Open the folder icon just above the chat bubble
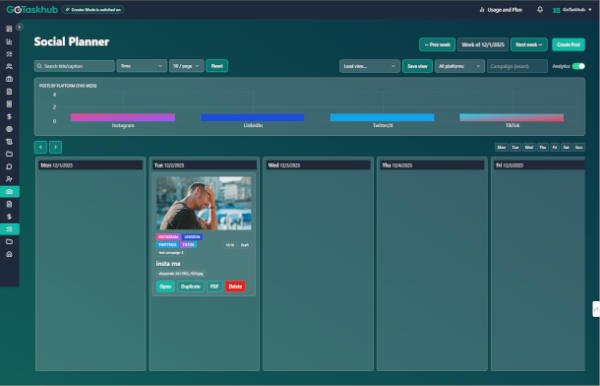Viewport: 600px width, 386px height. pyautogui.click(x=9, y=154)
